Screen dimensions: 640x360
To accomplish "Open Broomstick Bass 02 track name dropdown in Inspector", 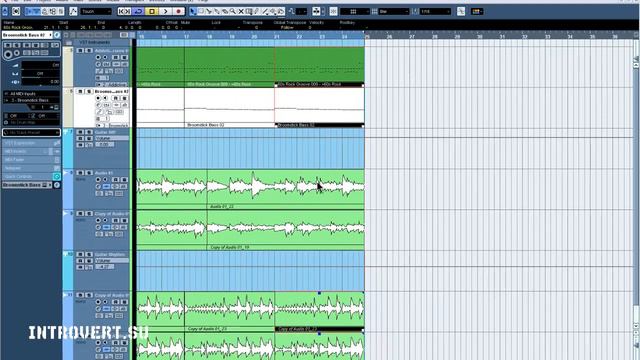I will (x=28, y=36).
